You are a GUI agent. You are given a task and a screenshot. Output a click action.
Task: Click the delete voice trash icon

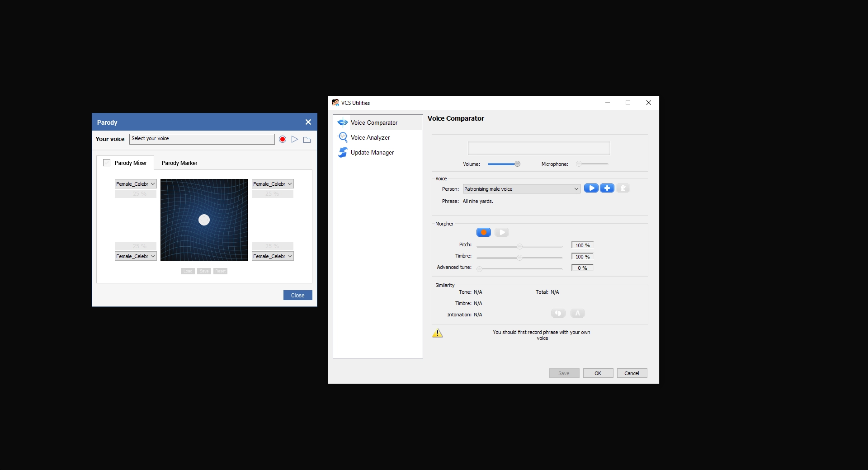pyautogui.click(x=623, y=188)
